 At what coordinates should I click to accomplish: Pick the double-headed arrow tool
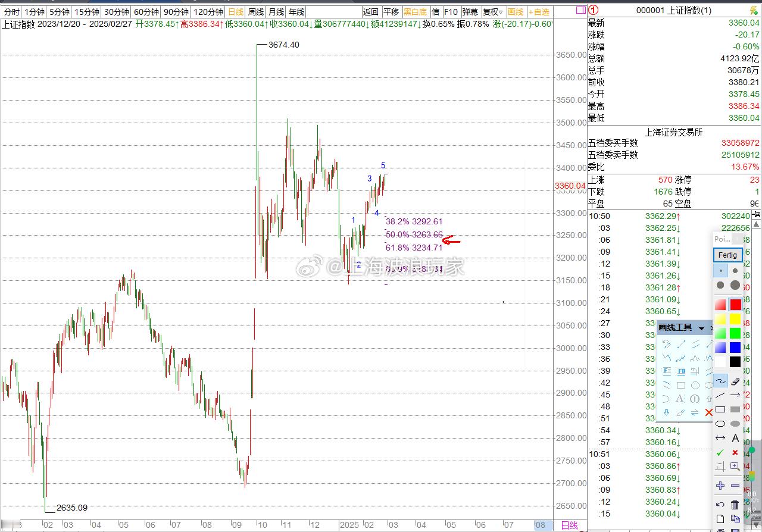click(x=720, y=438)
